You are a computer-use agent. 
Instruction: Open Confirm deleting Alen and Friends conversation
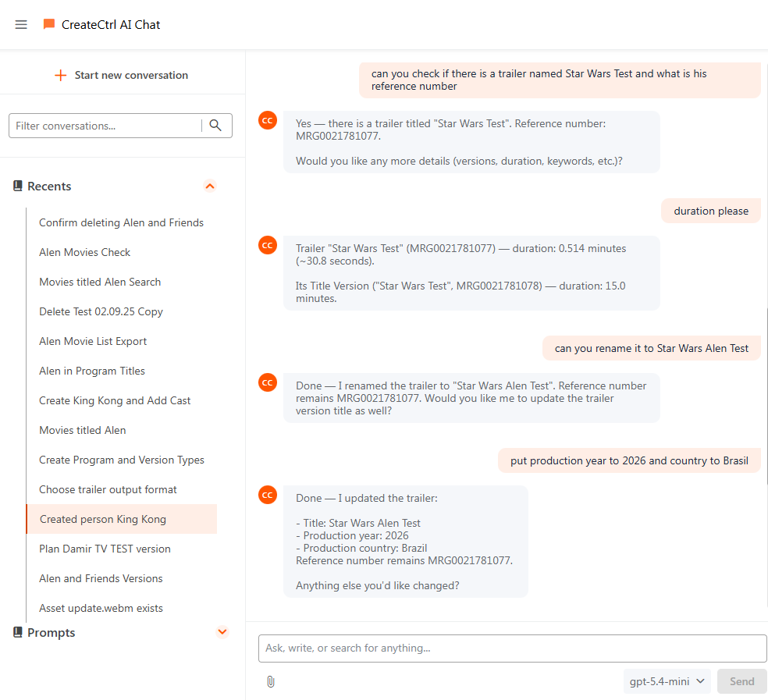click(x=122, y=223)
